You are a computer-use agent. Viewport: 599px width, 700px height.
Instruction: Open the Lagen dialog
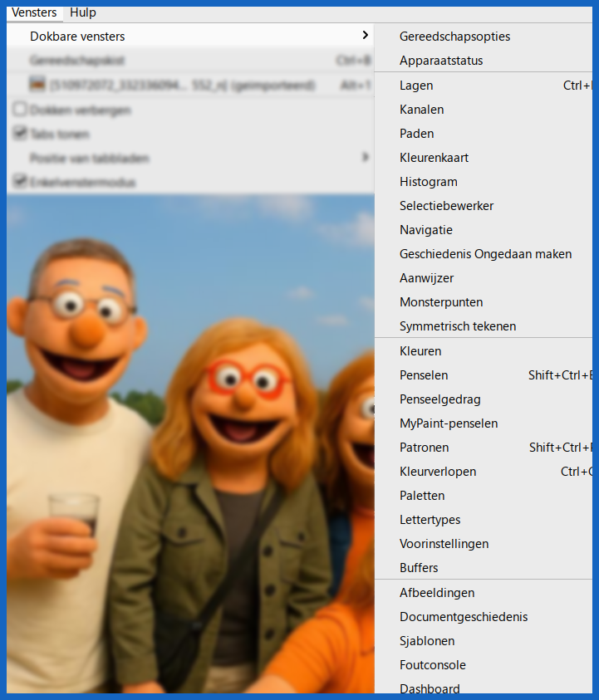(484, 86)
